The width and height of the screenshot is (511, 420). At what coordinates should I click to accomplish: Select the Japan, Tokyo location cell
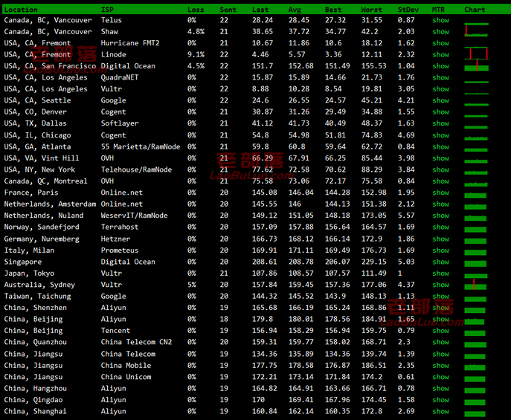pos(29,273)
